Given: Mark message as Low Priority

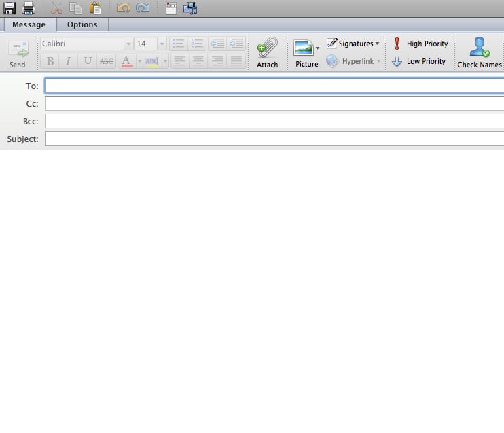Looking at the screenshot, I should [419, 61].
